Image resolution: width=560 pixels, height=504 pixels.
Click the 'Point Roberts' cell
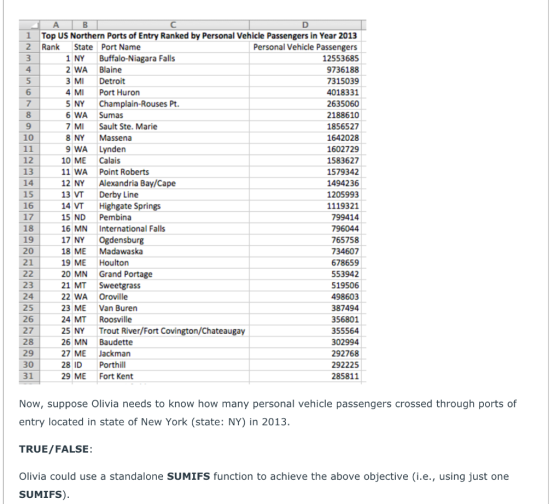point(173,172)
